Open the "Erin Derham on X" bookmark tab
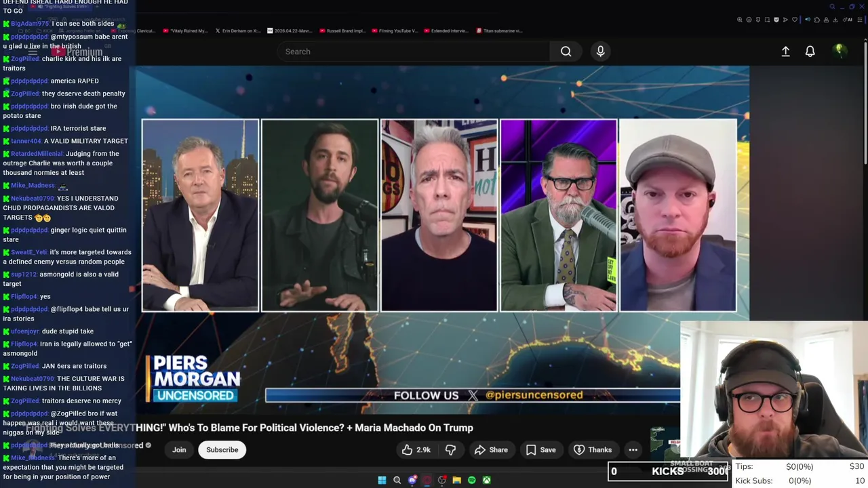 (238, 30)
